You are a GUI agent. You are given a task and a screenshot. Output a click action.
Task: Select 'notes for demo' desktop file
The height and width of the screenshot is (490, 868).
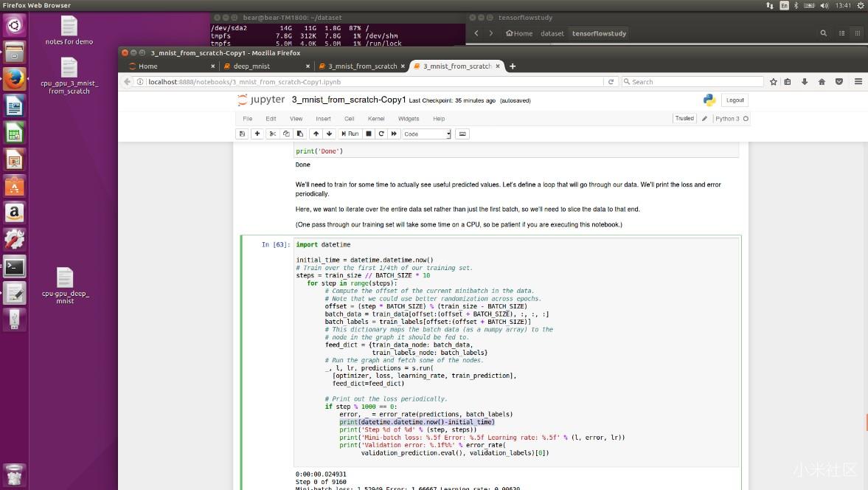coord(69,30)
